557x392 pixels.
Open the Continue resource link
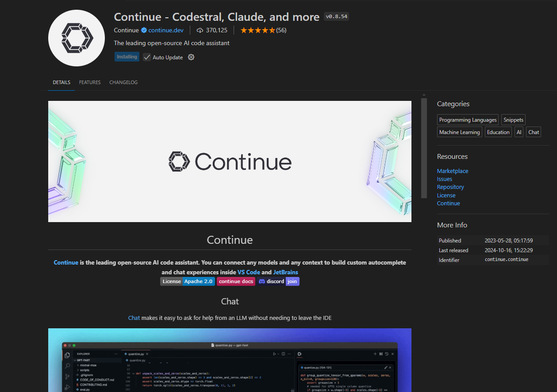(x=449, y=204)
